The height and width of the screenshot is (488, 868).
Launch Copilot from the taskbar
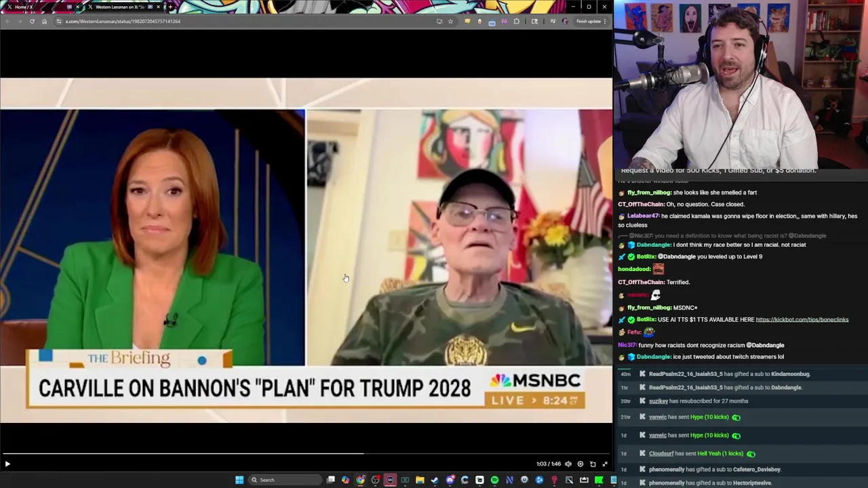click(x=345, y=480)
